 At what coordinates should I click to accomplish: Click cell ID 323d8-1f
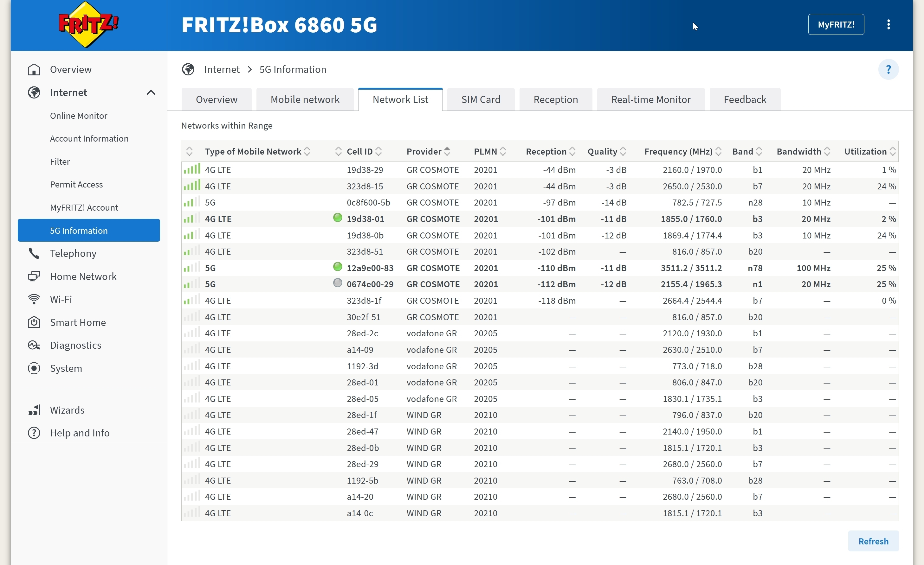(x=364, y=301)
